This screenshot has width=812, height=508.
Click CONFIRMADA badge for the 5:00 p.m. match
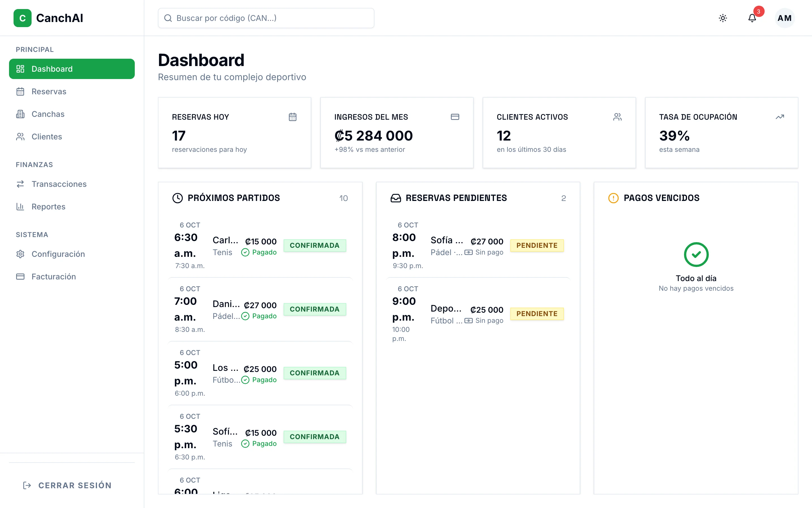(314, 373)
